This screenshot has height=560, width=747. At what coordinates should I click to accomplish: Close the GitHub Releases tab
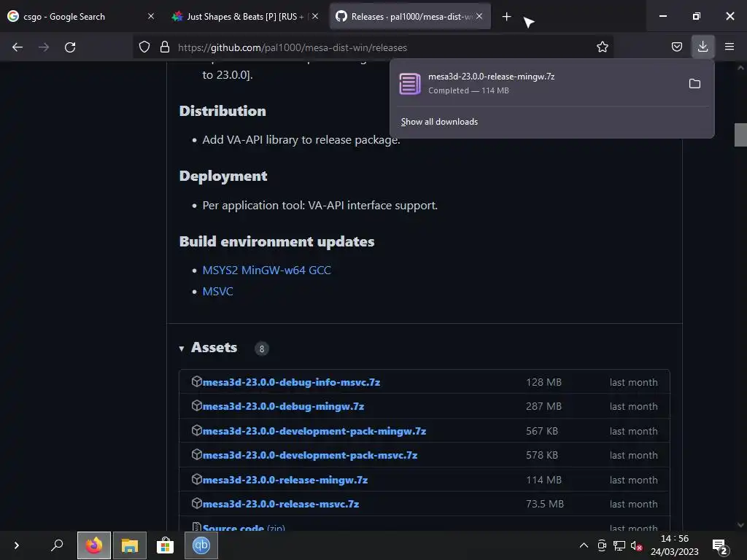tap(479, 16)
